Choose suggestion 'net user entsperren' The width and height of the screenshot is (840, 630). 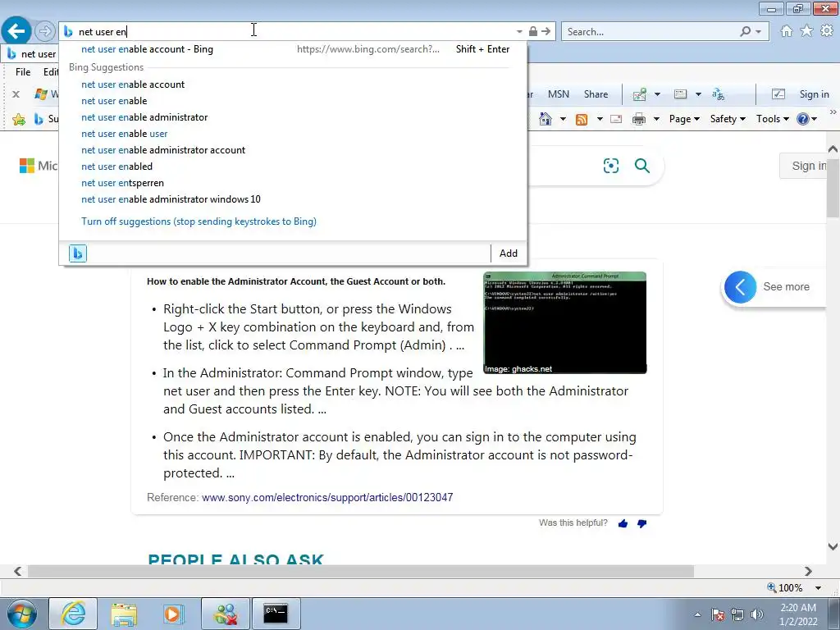[x=123, y=183]
